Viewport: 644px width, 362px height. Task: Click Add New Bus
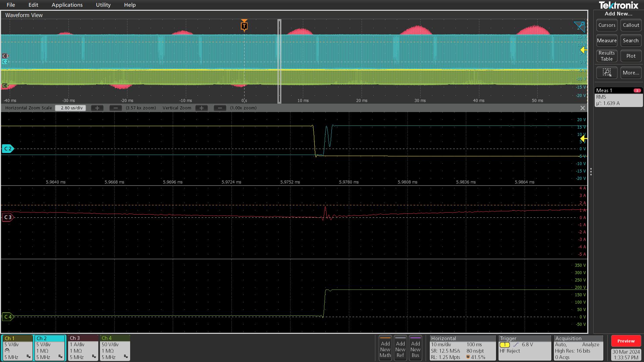click(416, 348)
